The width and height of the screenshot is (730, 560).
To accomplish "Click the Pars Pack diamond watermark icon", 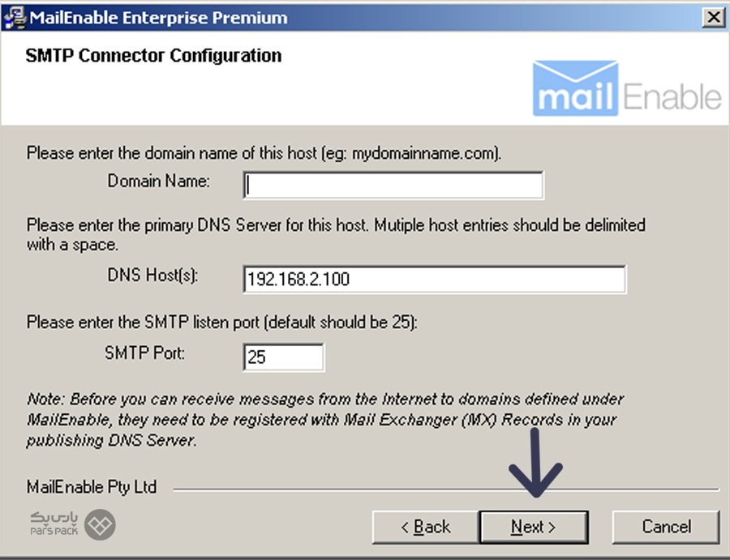I will 100,524.
